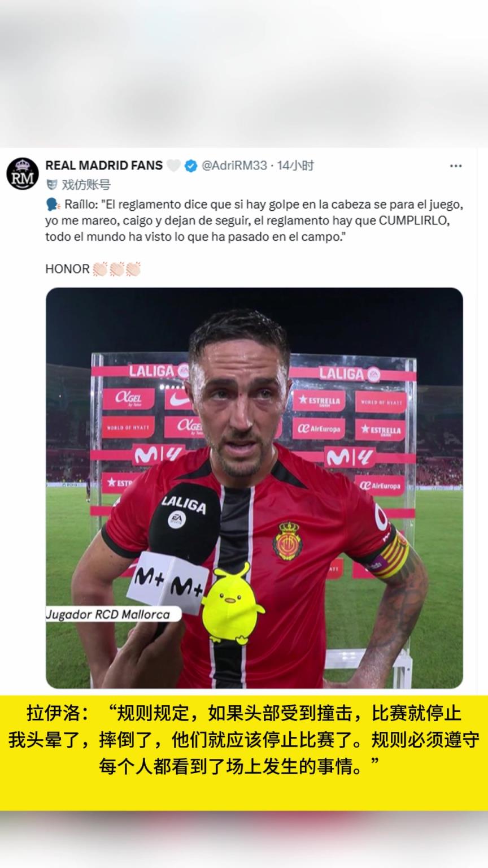Open the Raíllo interview photo
Screen dimensions: 488x868
tap(254, 488)
